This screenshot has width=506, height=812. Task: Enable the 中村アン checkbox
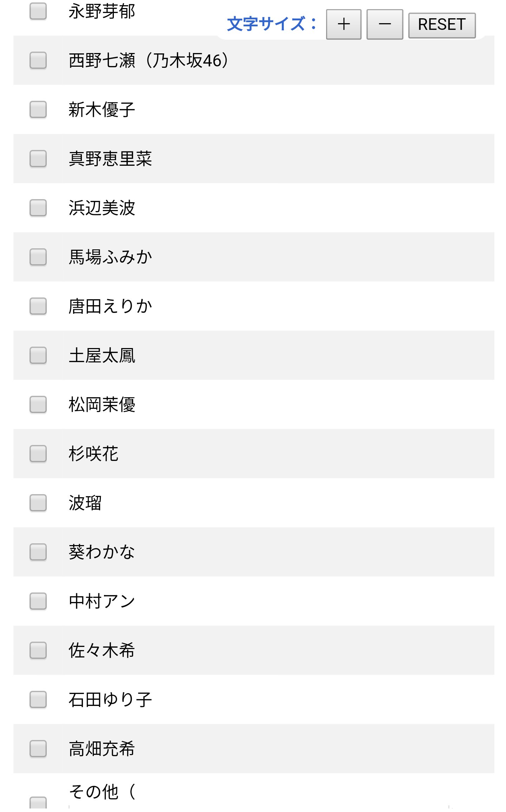coord(38,601)
